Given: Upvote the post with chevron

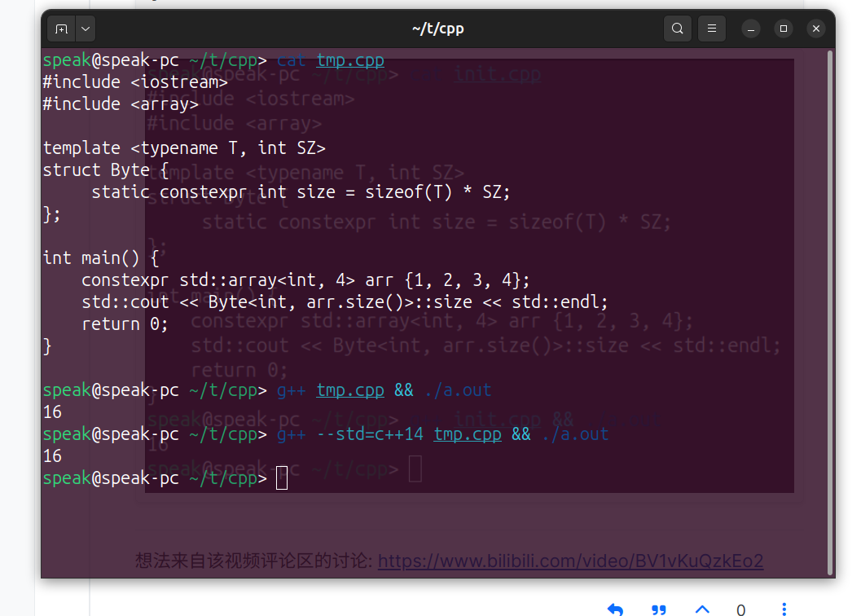Looking at the screenshot, I should [701, 609].
